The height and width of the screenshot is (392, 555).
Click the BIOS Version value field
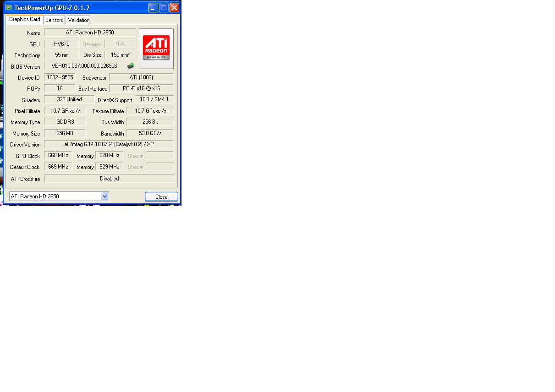[84, 66]
